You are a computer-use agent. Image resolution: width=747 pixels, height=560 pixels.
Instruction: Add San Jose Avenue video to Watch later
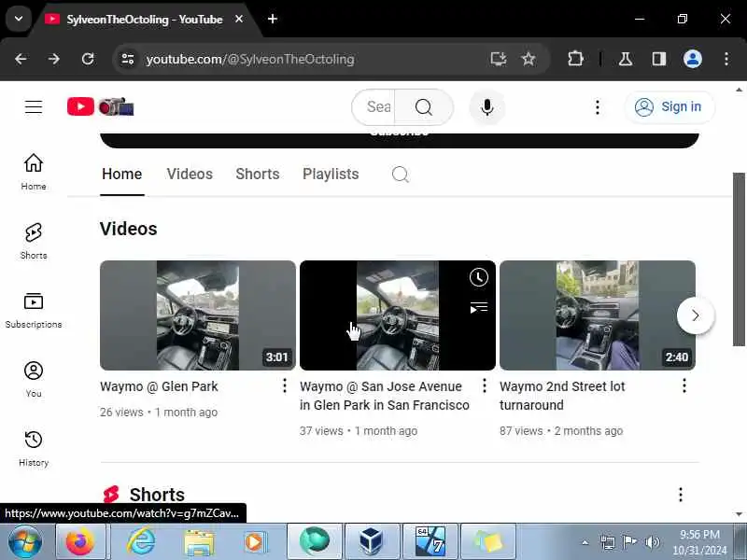click(478, 277)
